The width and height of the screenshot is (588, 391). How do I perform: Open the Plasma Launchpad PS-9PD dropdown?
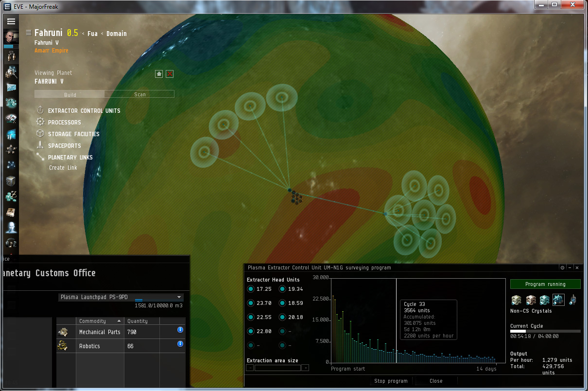[121, 297]
